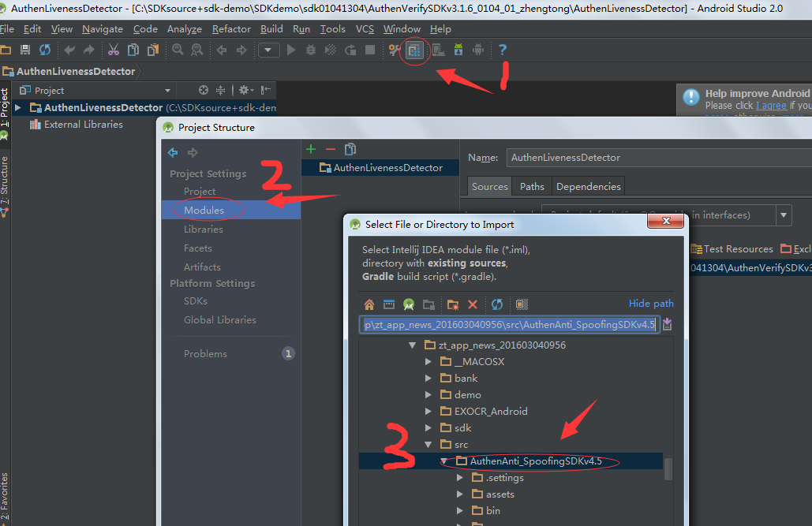Click the 'I agree' link in notification

point(771,106)
